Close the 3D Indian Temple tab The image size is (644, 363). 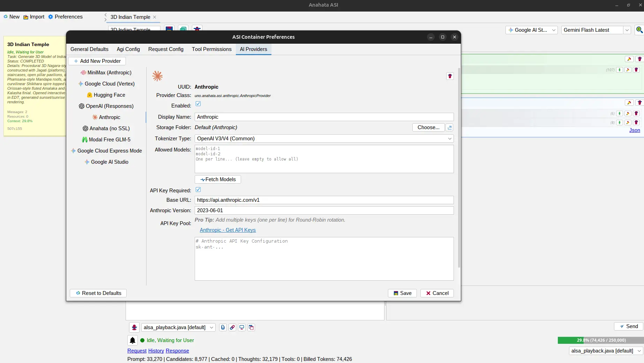coord(155,17)
